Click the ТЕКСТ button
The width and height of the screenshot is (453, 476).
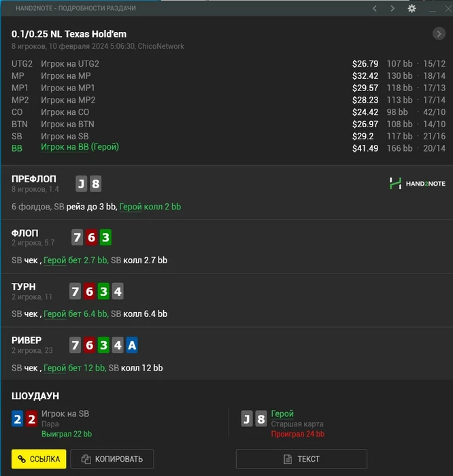(301, 459)
